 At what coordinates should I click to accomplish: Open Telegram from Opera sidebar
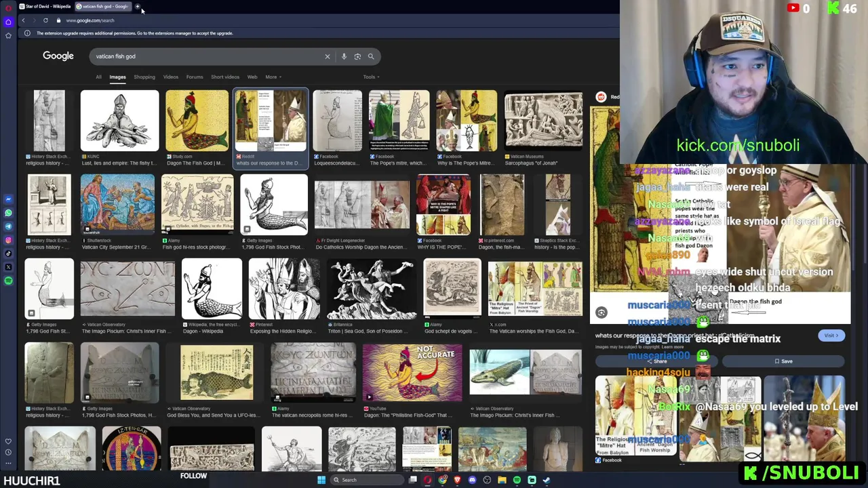[8, 226]
